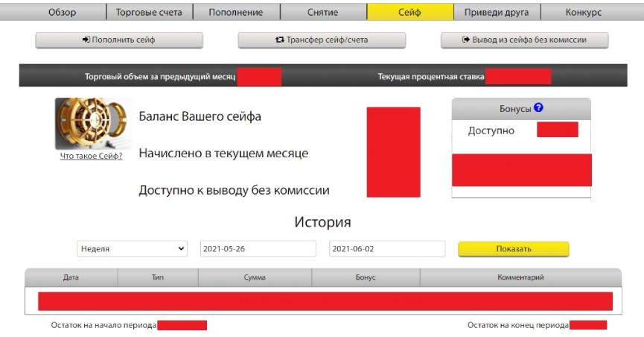Click the Комментарий column header
Viewport: 644px width, 337px height.
point(521,277)
